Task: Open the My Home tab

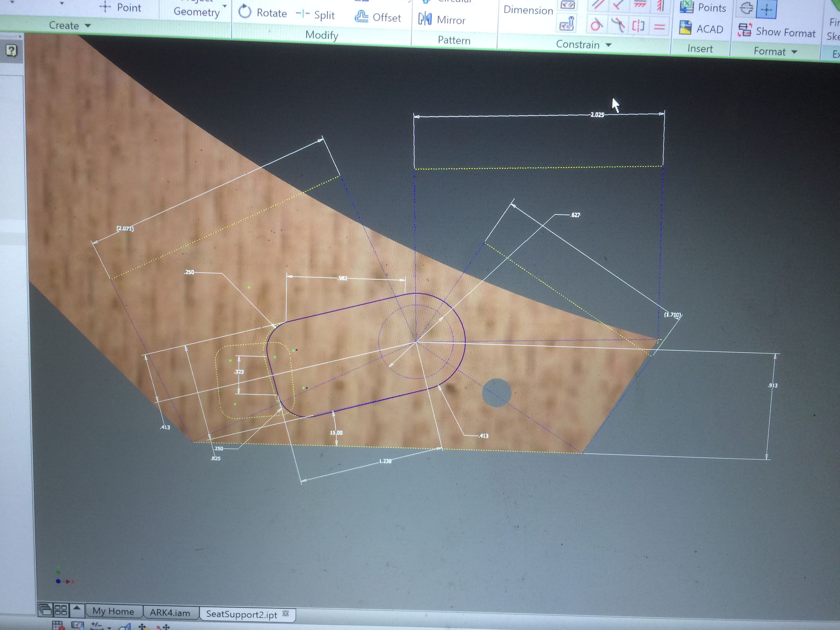Action: click(113, 611)
